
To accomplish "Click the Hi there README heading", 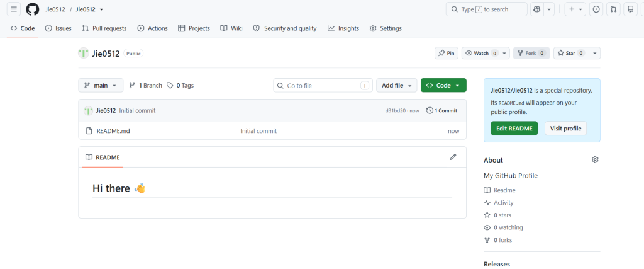I will pyautogui.click(x=119, y=188).
